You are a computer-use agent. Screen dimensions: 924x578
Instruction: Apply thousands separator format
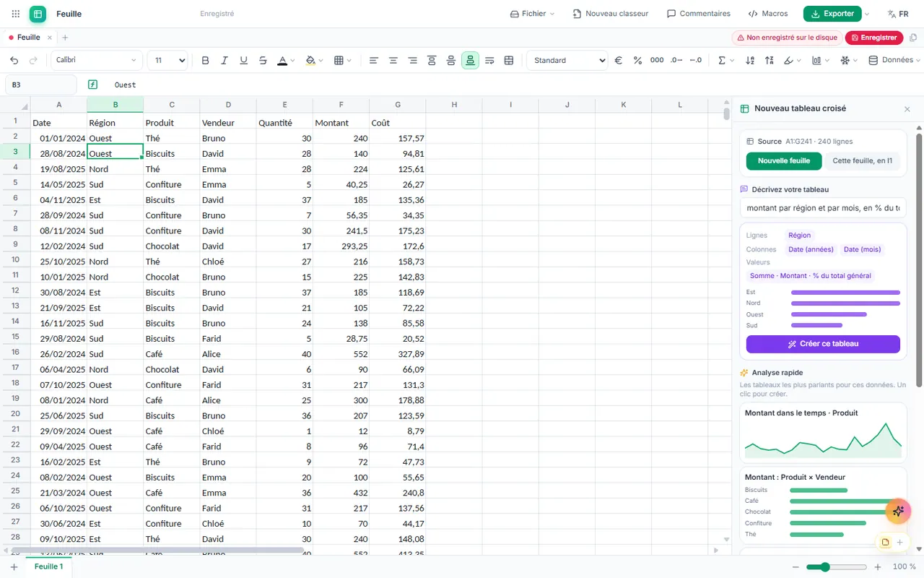[657, 61]
